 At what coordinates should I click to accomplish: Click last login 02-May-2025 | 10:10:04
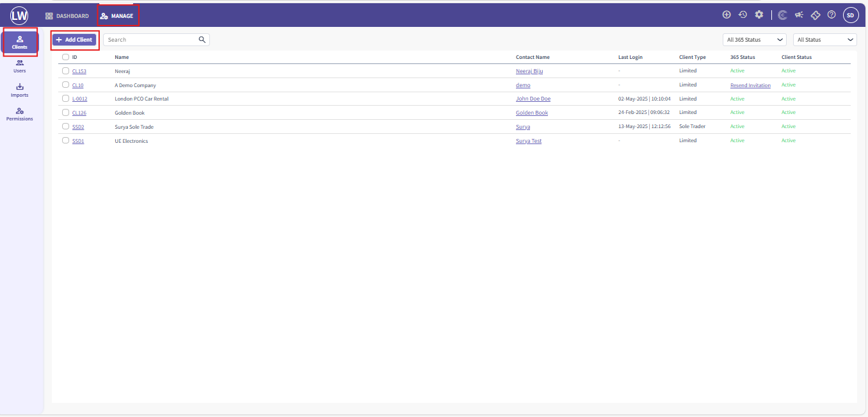coord(645,99)
